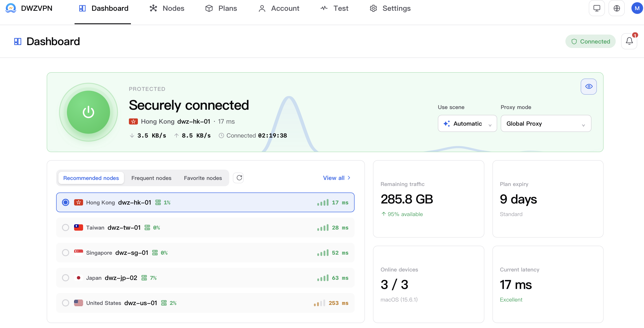The width and height of the screenshot is (644, 328).
Task: Open the Nodes menu
Action: pos(167,8)
